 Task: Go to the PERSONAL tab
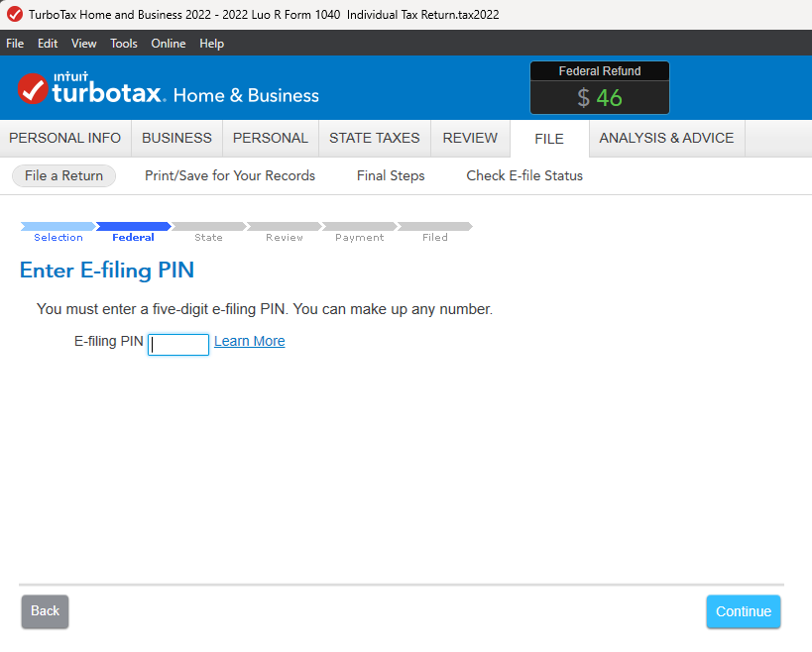pos(271,138)
